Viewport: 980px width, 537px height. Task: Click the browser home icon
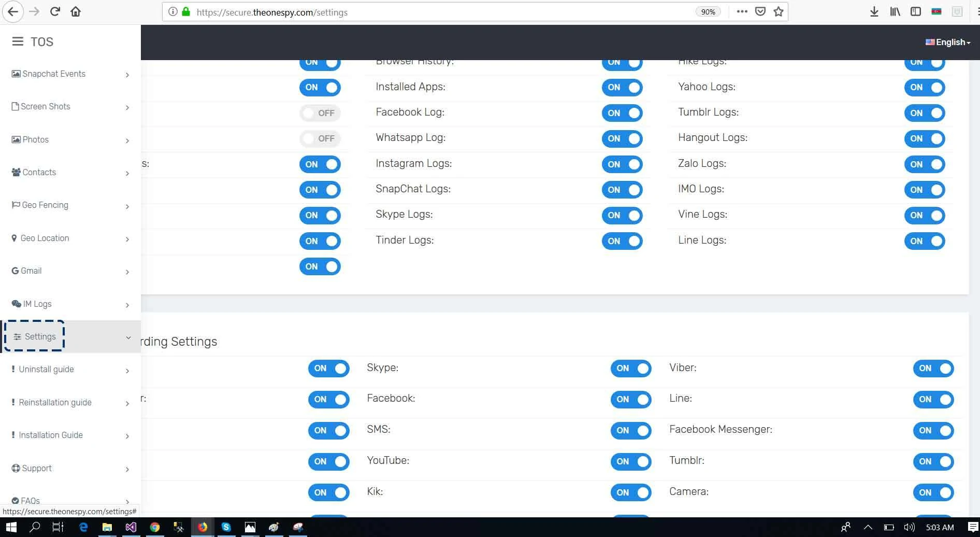[x=76, y=11]
